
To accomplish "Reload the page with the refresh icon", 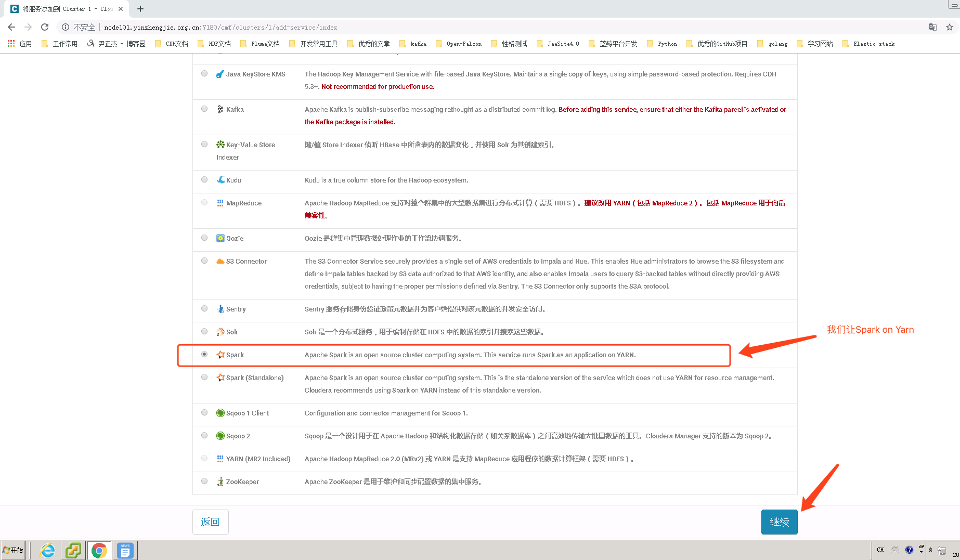I will point(46,27).
